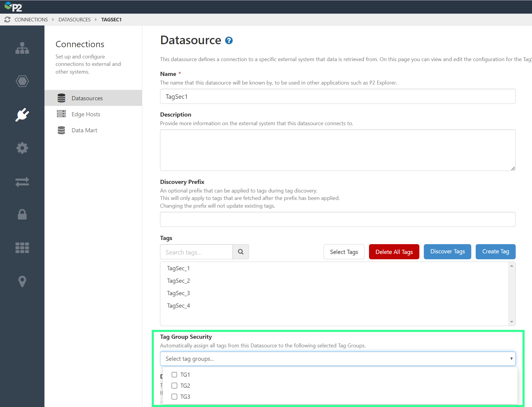
Task: Open the Edge Hosts section
Action: (x=86, y=114)
